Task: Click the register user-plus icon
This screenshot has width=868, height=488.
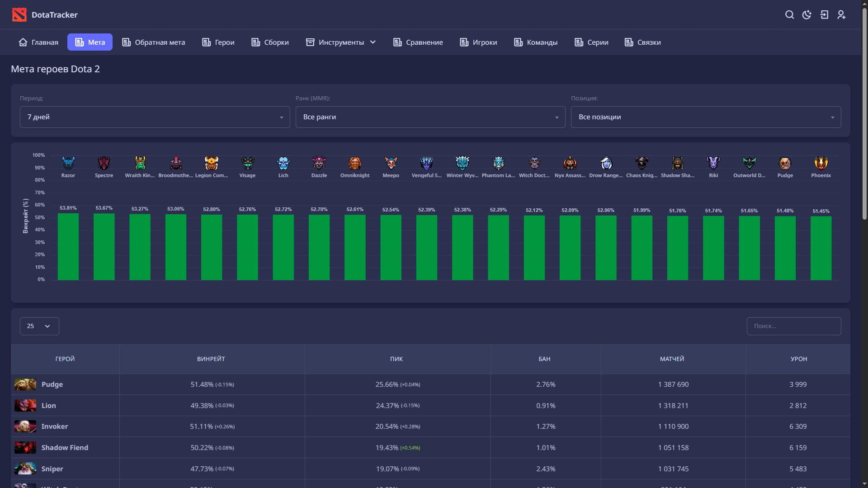Action: point(841,15)
